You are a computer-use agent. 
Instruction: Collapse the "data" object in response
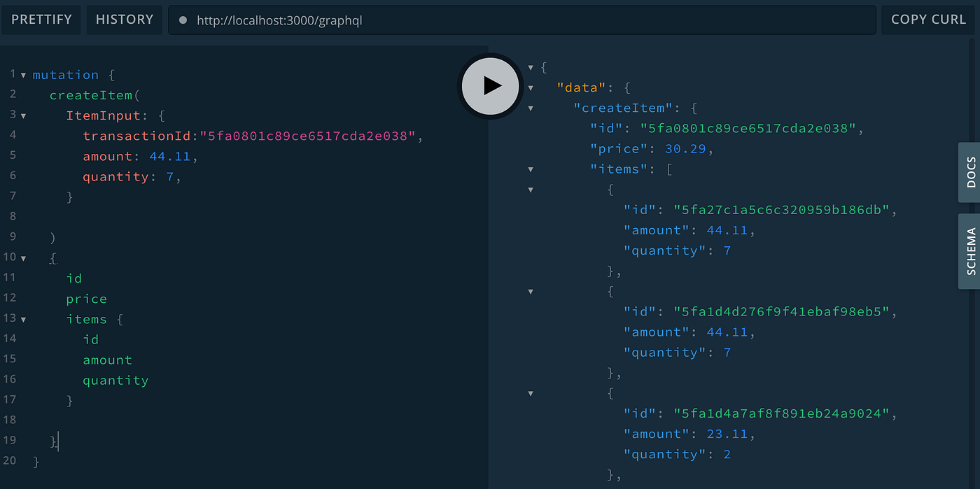click(531, 87)
